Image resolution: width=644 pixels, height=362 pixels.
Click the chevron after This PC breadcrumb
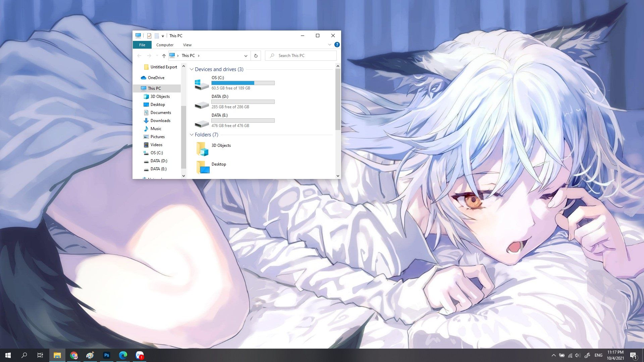tap(199, 56)
